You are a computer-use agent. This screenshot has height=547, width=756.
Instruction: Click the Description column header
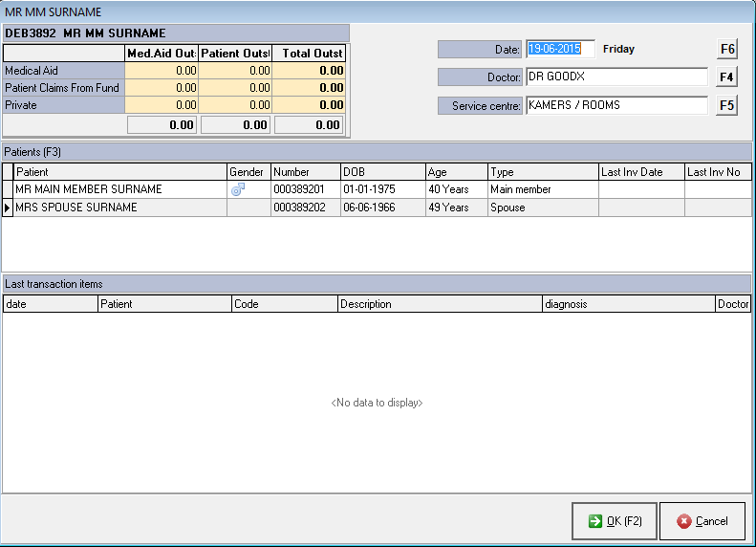pyautogui.click(x=439, y=304)
